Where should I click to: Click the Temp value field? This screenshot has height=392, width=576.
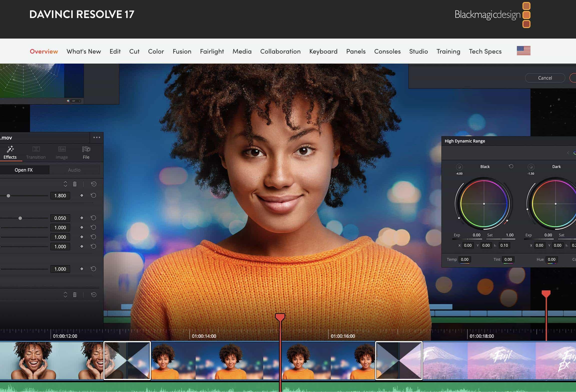[465, 260]
